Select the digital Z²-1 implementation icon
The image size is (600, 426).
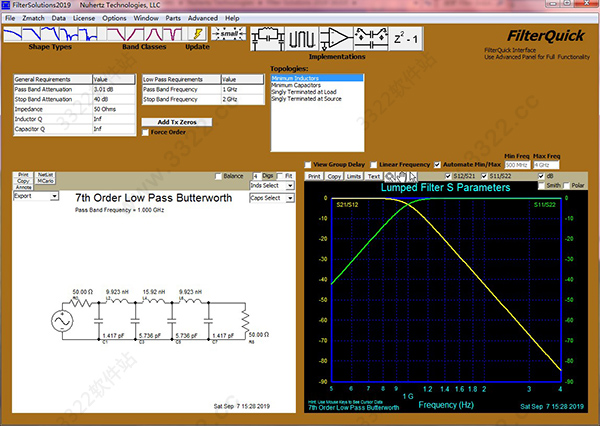click(406, 39)
